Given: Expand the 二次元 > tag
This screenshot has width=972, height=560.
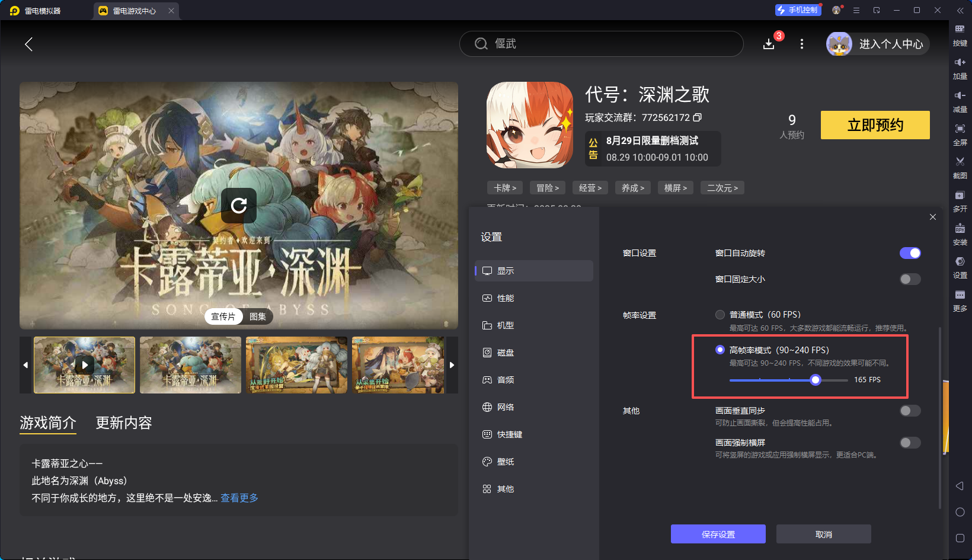Looking at the screenshot, I should [x=722, y=188].
